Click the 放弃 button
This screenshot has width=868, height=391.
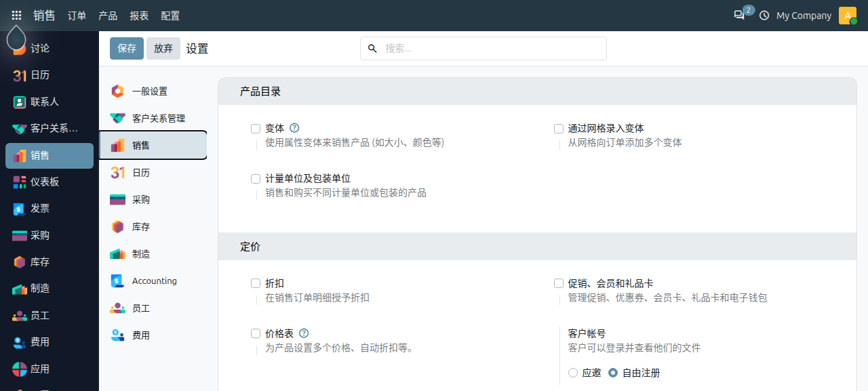pyautogui.click(x=163, y=48)
